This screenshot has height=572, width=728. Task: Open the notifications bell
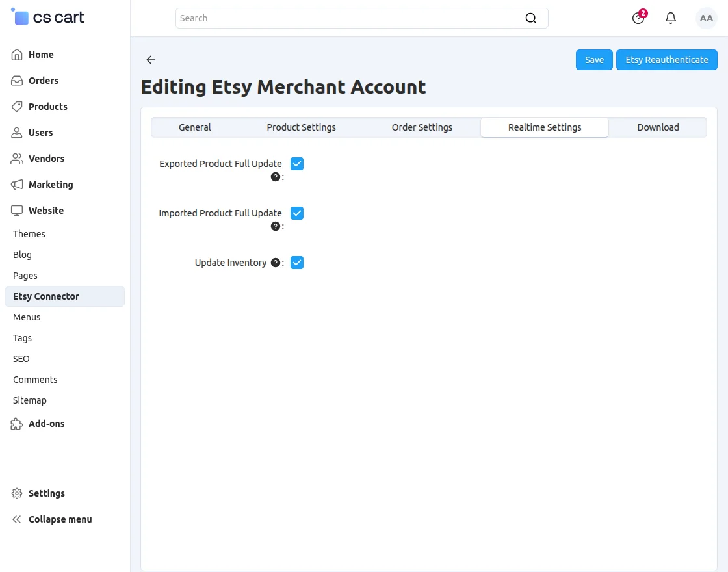coord(670,18)
